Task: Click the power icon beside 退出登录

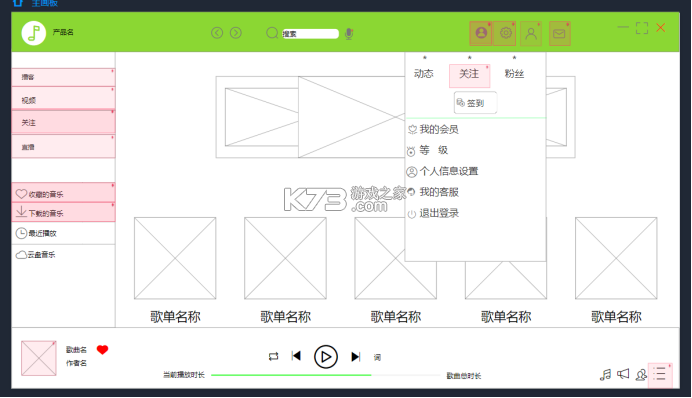Action: click(411, 214)
